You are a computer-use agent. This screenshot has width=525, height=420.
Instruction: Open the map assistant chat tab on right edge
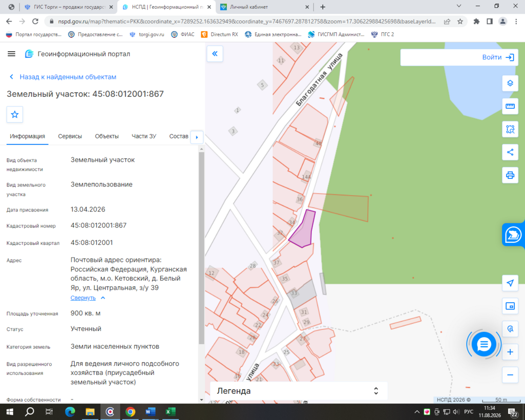point(513,235)
